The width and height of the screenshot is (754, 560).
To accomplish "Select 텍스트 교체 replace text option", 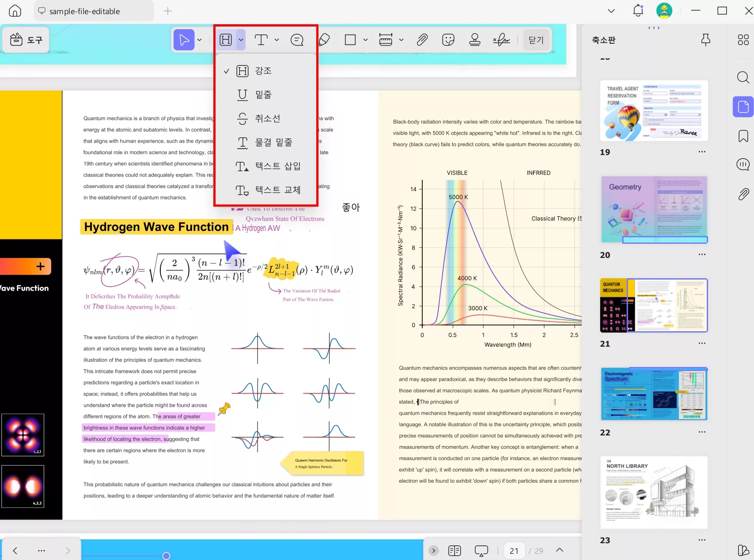I will tap(266, 190).
